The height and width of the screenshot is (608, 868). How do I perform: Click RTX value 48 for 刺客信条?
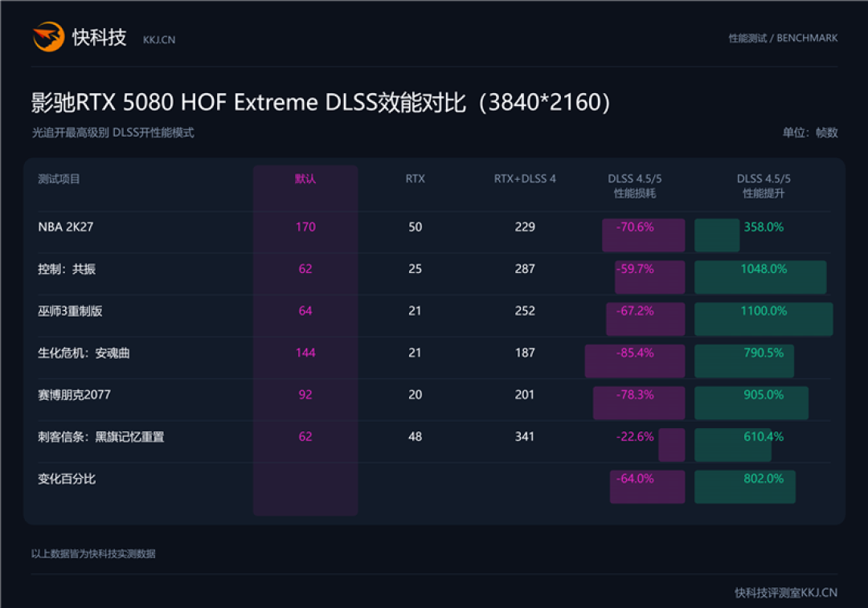click(x=416, y=437)
